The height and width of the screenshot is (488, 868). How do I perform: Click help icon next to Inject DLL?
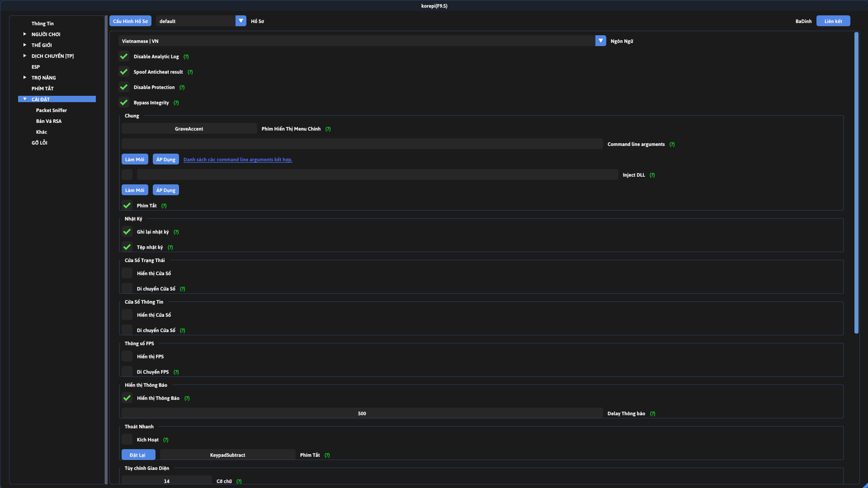(x=652, y=175)
